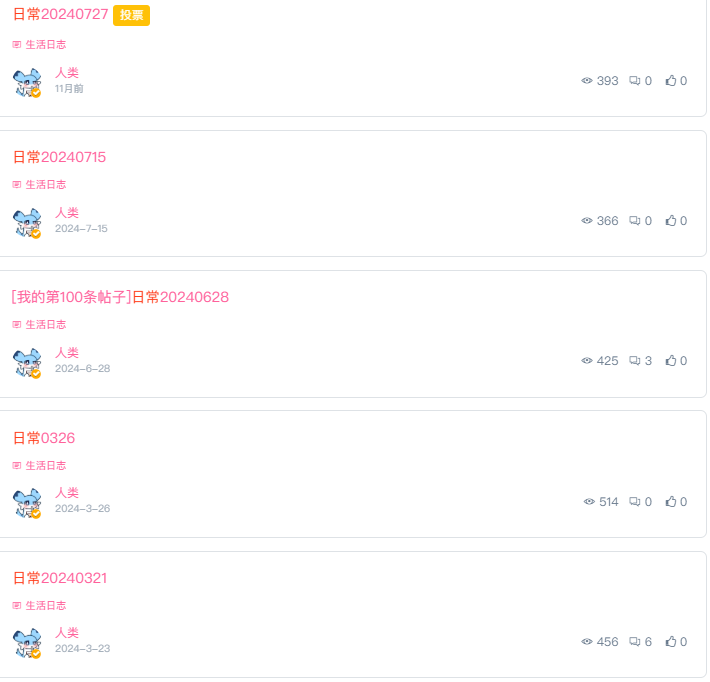The image size is (710, 682).
Task: Click the eye views icon showing 425
Action: tap(587, 360)
